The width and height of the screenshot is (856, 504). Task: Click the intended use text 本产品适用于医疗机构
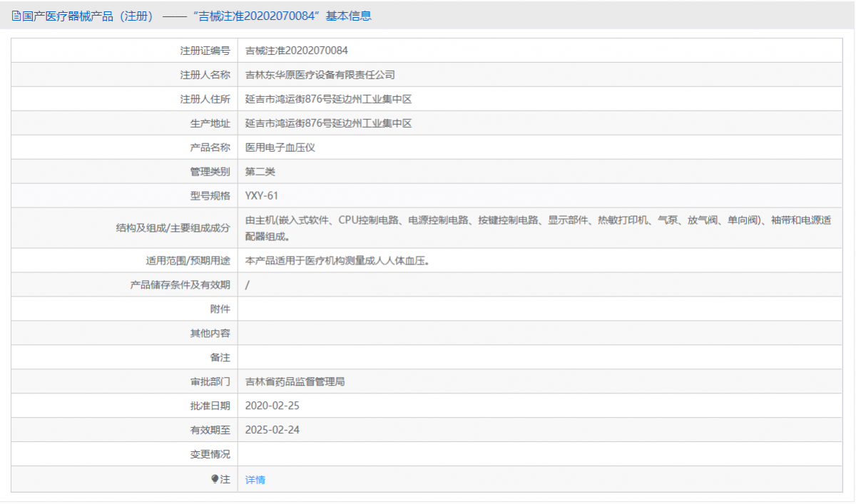coord(337,261)
